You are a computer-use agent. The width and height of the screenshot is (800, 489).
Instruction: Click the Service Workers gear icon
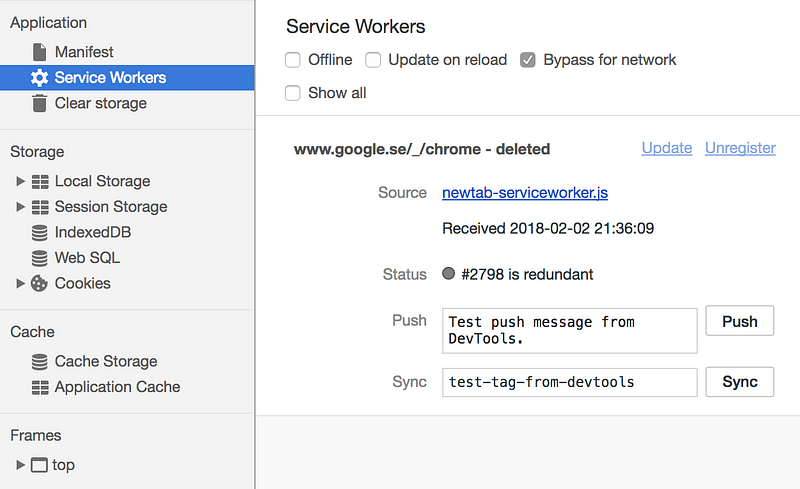click(39, 78)
